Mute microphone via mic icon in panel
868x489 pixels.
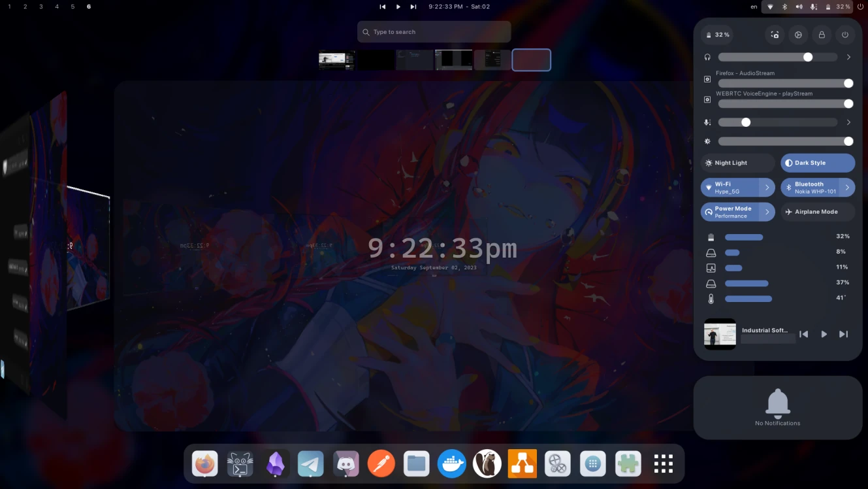(707, 122)
